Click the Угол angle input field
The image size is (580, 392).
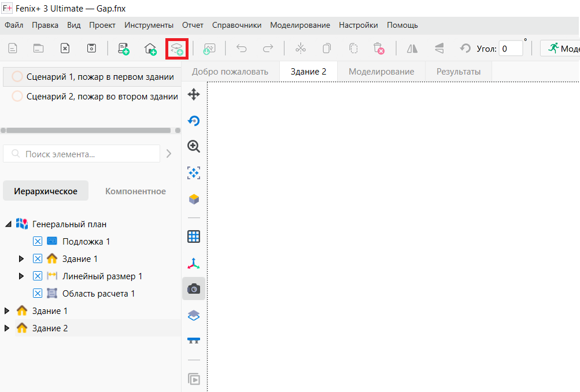click(511, 49)
